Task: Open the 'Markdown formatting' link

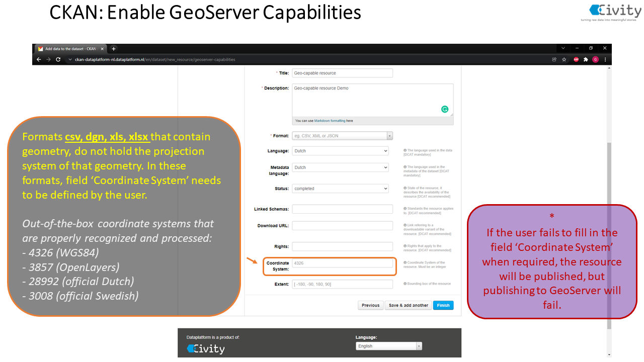Action: tap(331, 121)
